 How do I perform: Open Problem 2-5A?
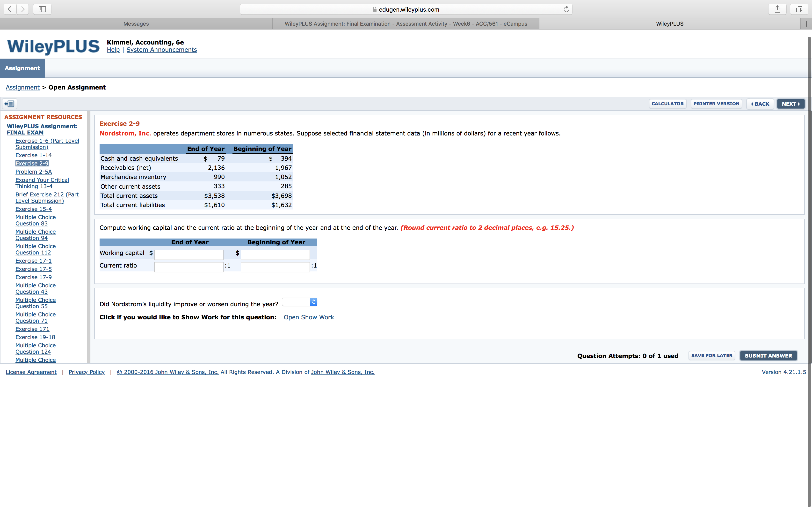[34, 172]
